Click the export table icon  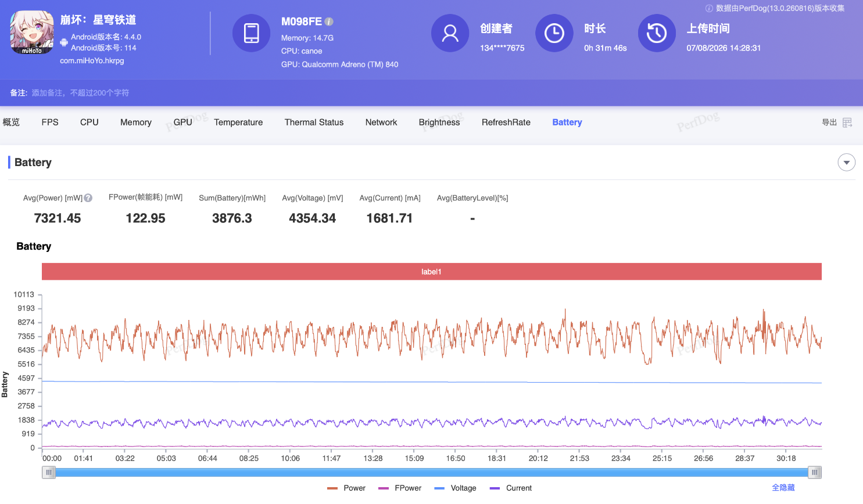[x=847, y=123]
